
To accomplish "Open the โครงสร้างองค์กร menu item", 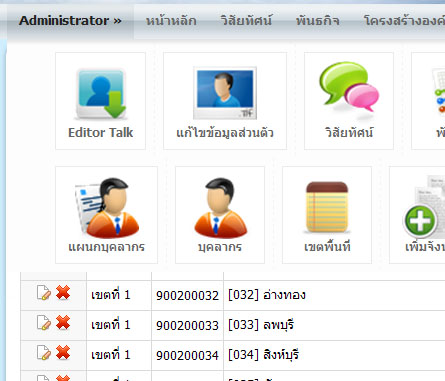I will point(404,21).
